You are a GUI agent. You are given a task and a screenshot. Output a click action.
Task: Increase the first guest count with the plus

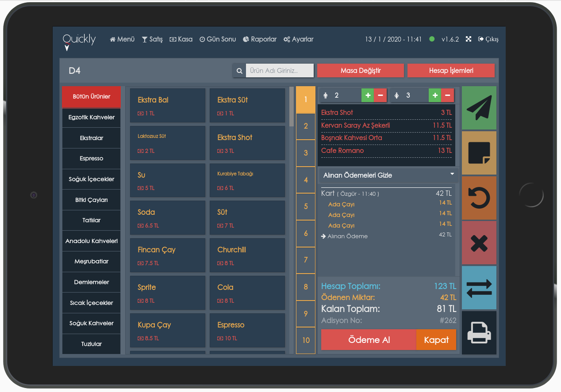(368, 95)
